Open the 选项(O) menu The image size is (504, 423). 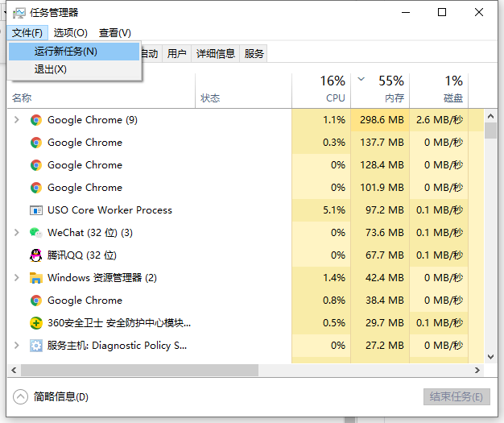pos(71,33)
